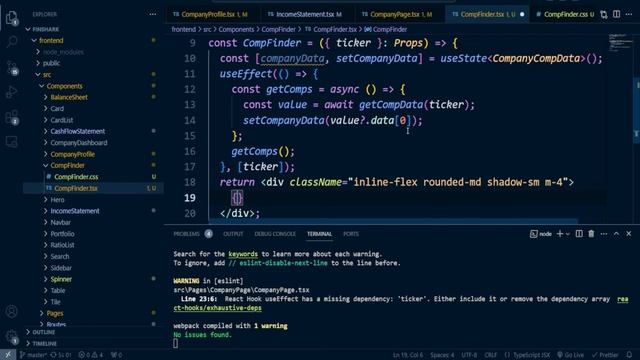The width and height of the screenshot is (640, 360).
Task: Switch to CompanyProfile.tsx tab
Action: tap(211, 14)
